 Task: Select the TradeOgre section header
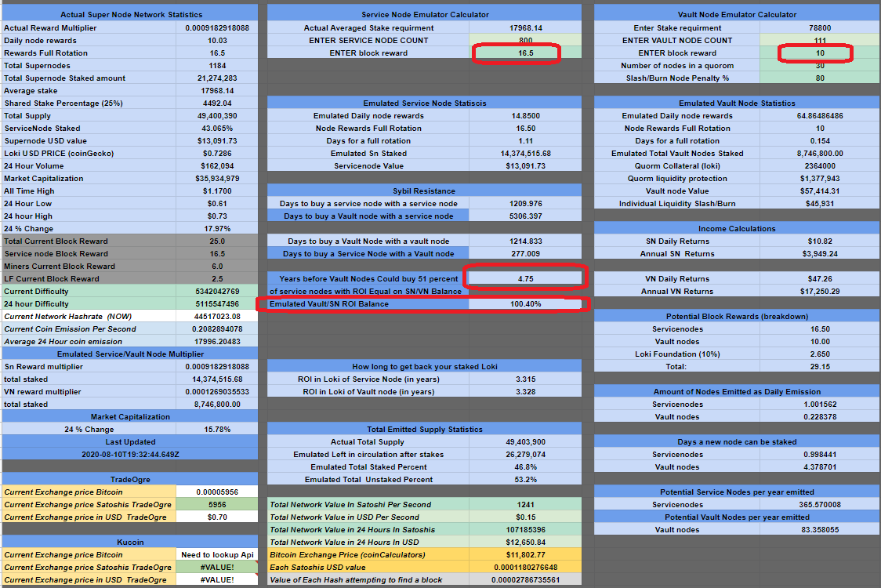[x=130, y=478]
